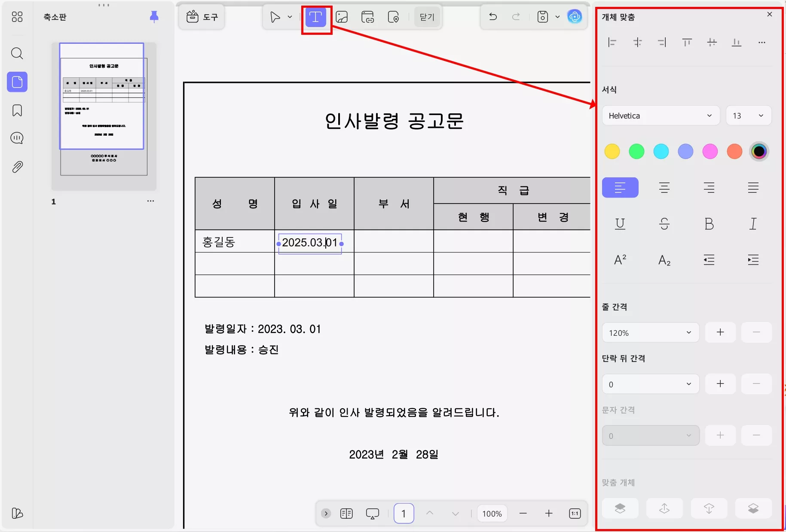
Task: Click the Undo arrow icon
Action: click(492, 17)
